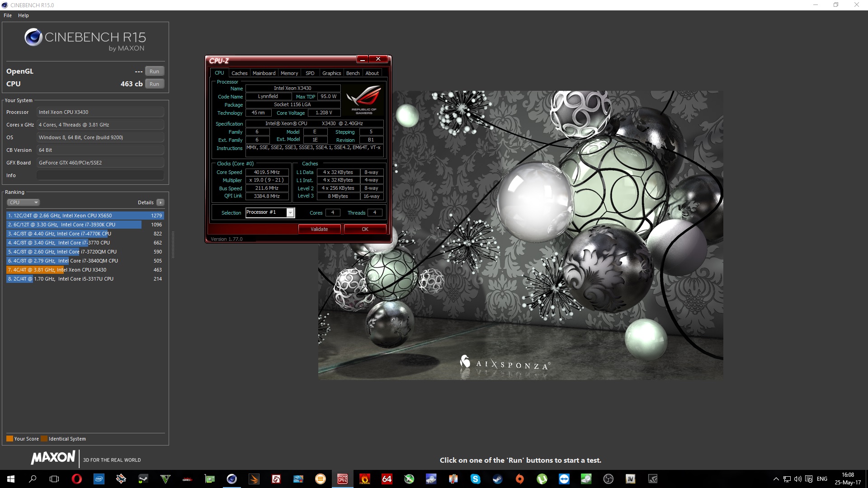Open the Windows Start menu

(x=11, y=479)
